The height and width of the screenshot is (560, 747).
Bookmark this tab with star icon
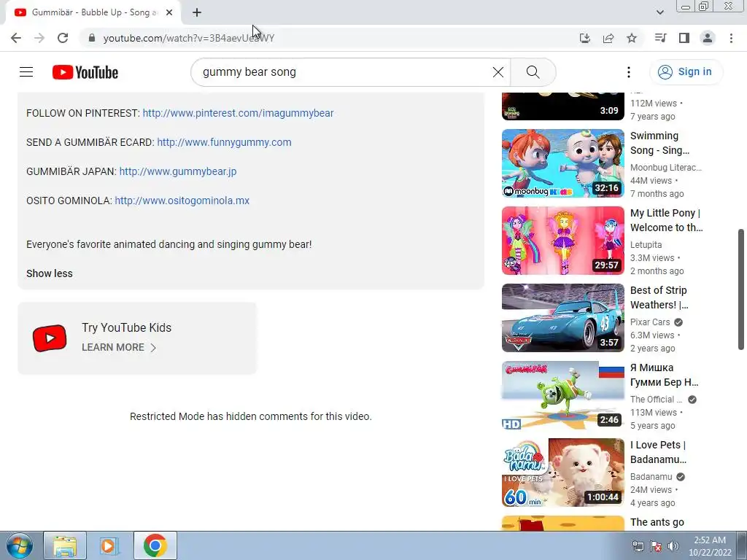click(x=632, y=38)
